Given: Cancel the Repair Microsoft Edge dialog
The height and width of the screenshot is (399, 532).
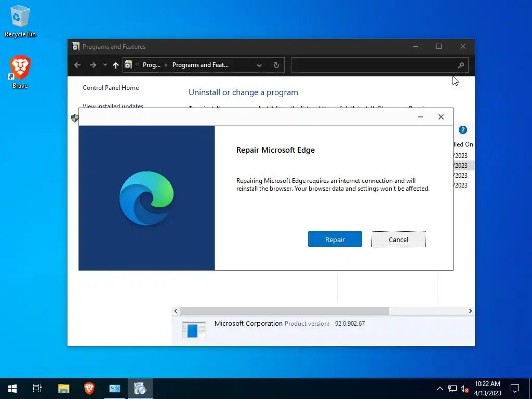Looking at the screenshot, I should pyautogui.click(x=398, y=239).
